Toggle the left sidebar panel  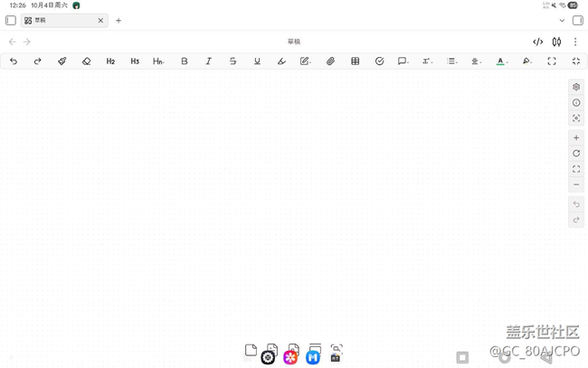[11, 20]
